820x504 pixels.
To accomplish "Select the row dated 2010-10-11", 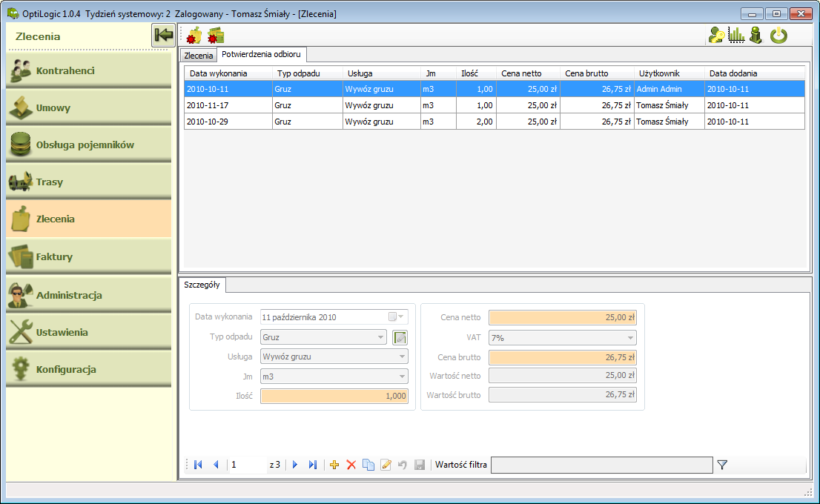I will (495, 89).
